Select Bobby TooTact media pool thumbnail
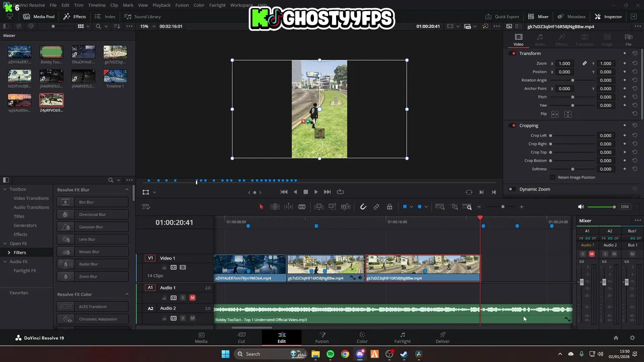Screen dimensions: 644x362 click(x=51, y=52)
